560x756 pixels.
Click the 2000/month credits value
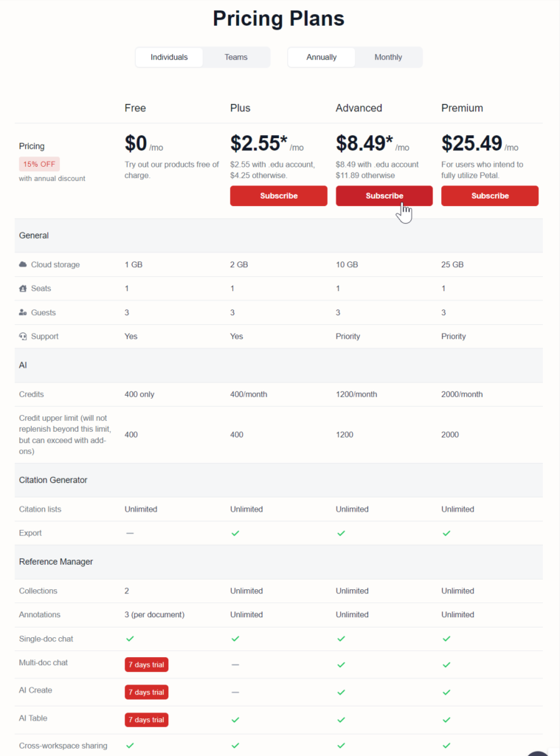462,394
